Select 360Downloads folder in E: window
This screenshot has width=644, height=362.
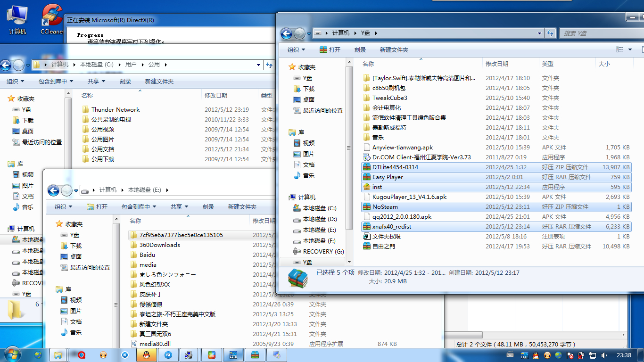155,245
